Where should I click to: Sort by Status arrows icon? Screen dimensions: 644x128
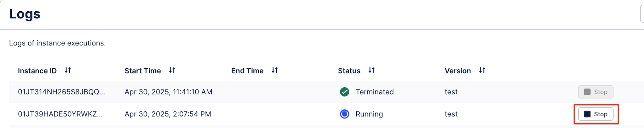coord(372,70)
